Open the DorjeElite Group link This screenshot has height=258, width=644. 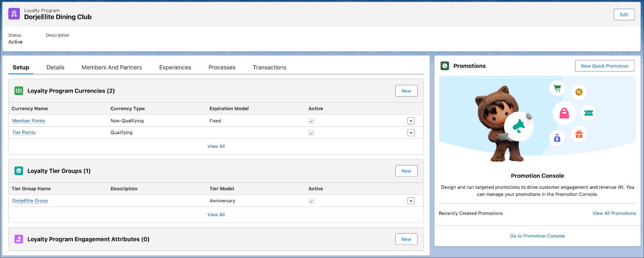30,201
